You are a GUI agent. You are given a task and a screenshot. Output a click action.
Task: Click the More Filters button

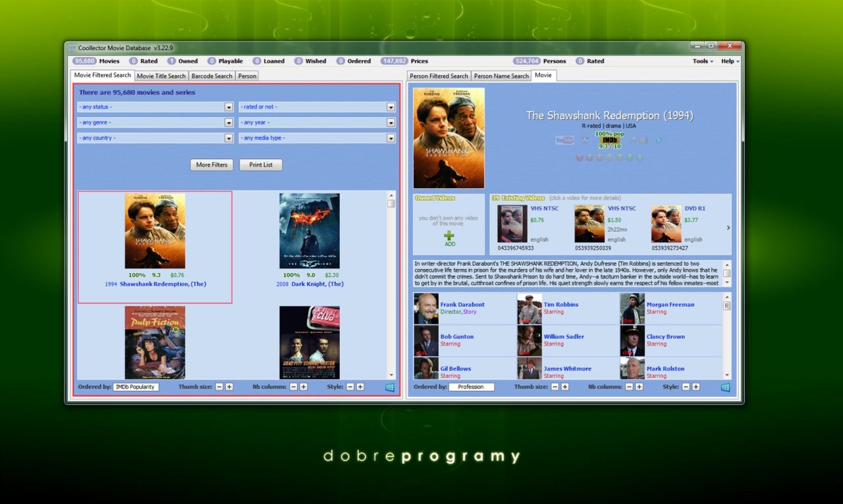[211, 164]
